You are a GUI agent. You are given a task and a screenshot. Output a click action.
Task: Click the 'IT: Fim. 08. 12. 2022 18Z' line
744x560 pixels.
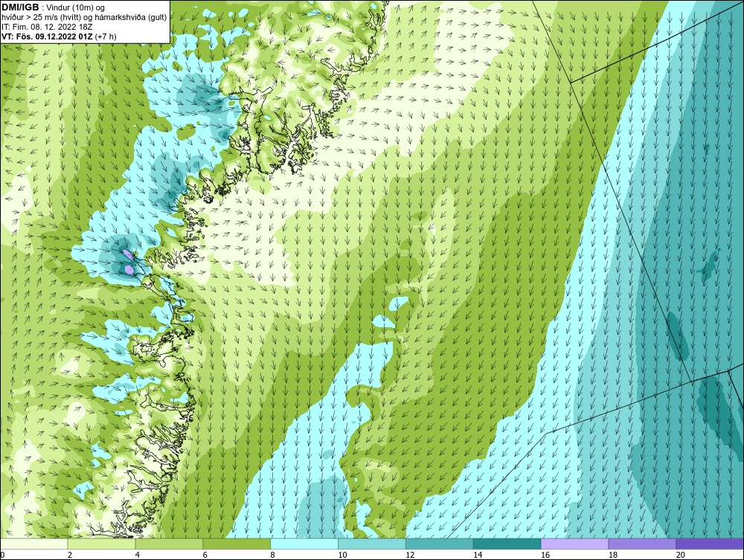(x=47, y=27)
